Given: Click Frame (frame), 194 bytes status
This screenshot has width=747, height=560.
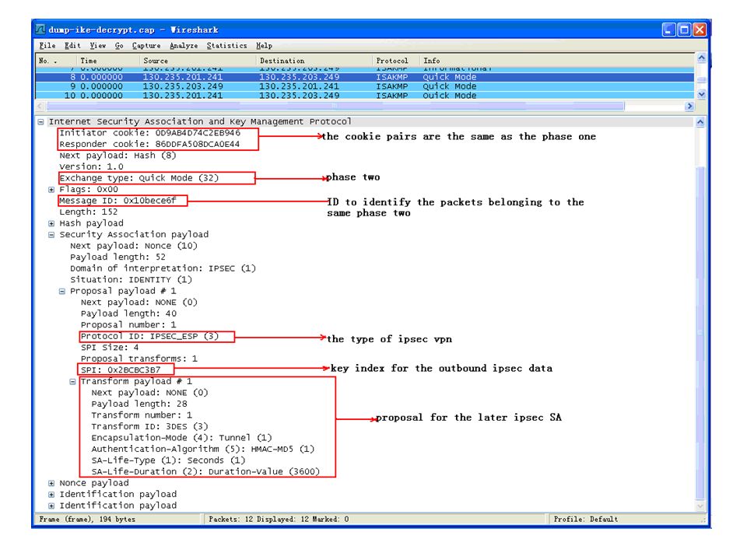Looking at the screenshot, I should [87, 519].
